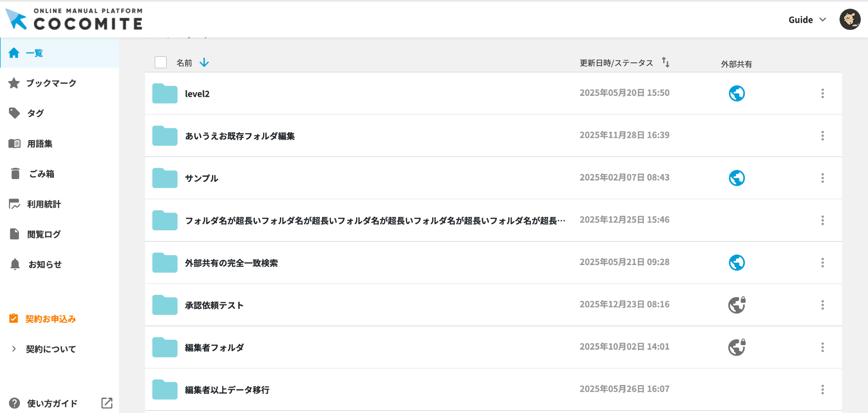This screenshot has height=413, width=868.
Task: Click the locked globe icon for 承認依頼テスト
Action: coord(736,305)
